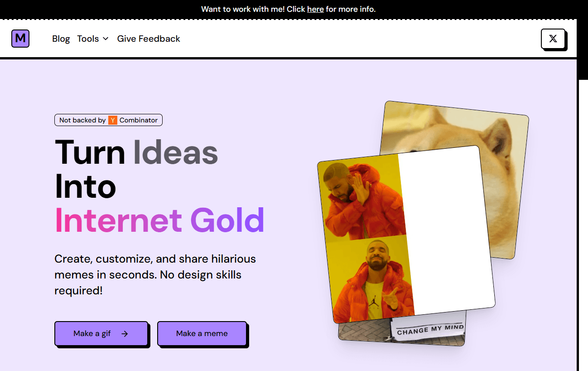Expand the Tools chevron arrow
The height and width of the screenshot is (371, 588).
(106, 39)
